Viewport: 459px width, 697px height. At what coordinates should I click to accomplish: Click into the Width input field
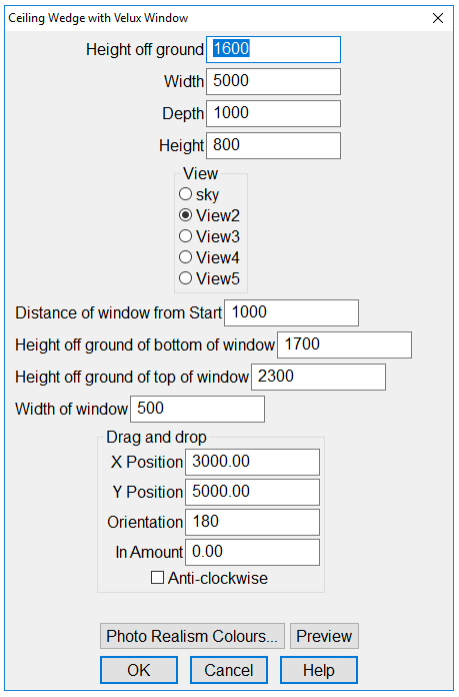tap(273, 81)
